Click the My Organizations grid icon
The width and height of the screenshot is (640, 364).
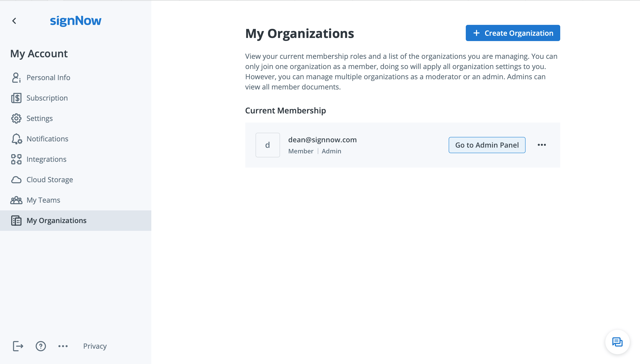point(16,220)
